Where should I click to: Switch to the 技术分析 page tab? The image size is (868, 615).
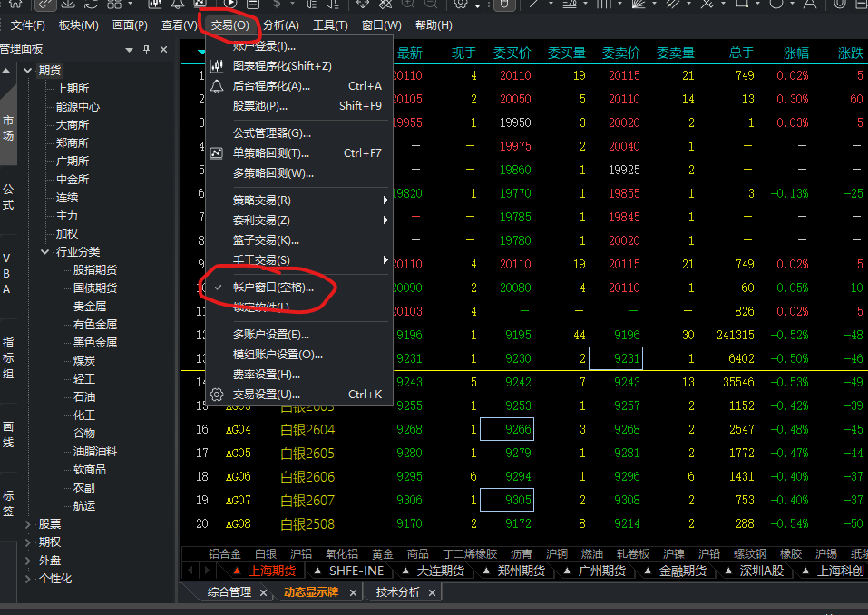398,592
